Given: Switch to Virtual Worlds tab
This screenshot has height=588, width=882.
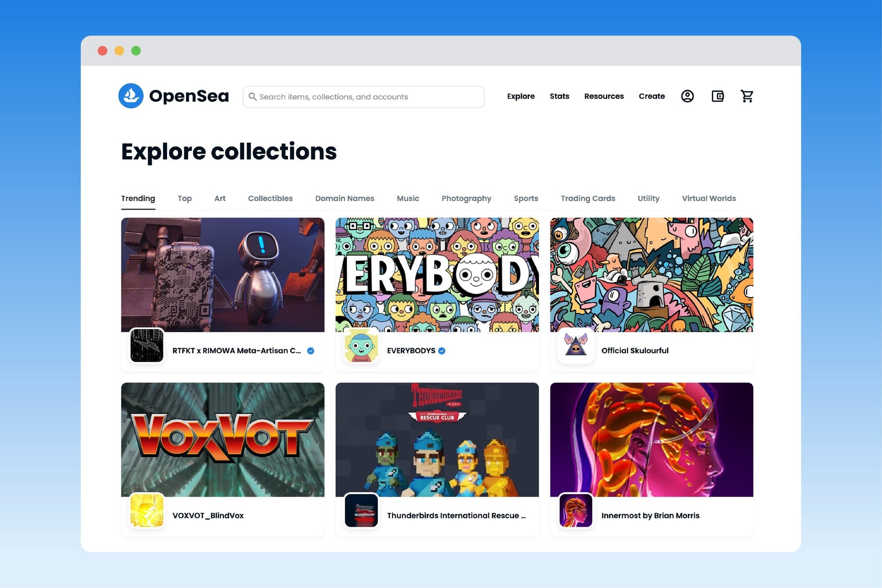Looking at the screenshot, I should (709, 198).
